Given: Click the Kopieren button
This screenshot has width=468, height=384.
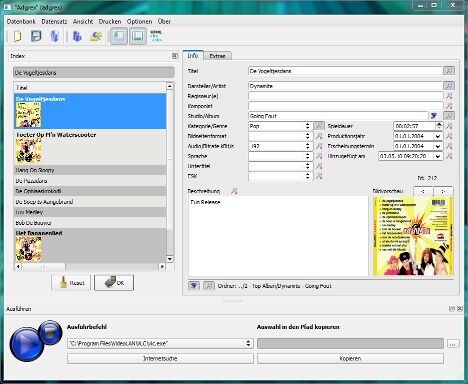Looking at the screenshot, I should click(350, 358).
